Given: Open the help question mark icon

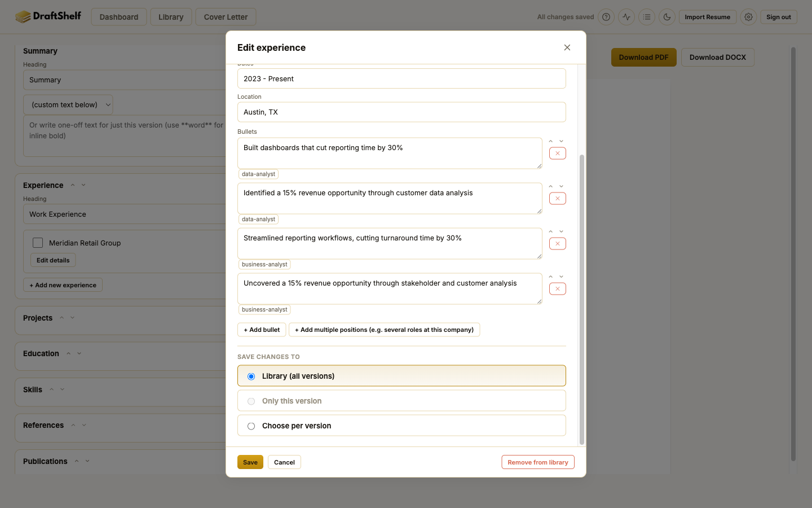Looking at the screenshot, I should click(606, 17).
